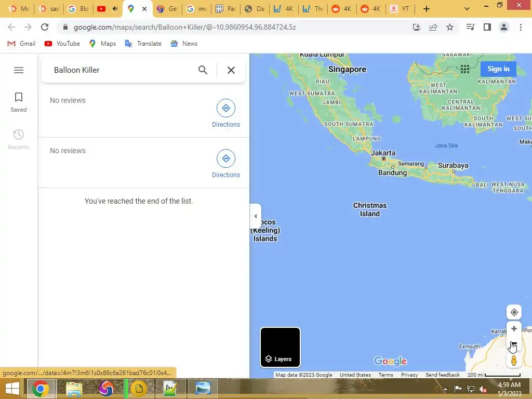Pick up the Street View pegman

pyautogui.click(x=514, y=360)
